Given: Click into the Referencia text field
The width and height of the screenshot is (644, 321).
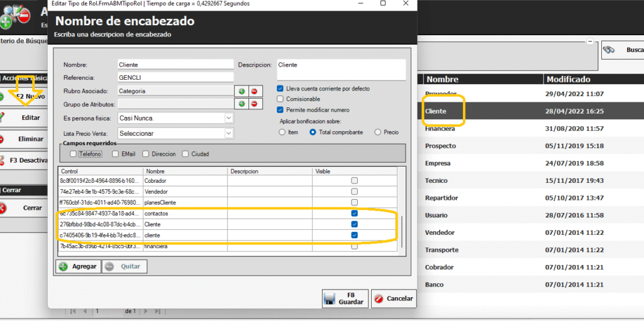Looking at the screenshot, I should tap(175, 78).
